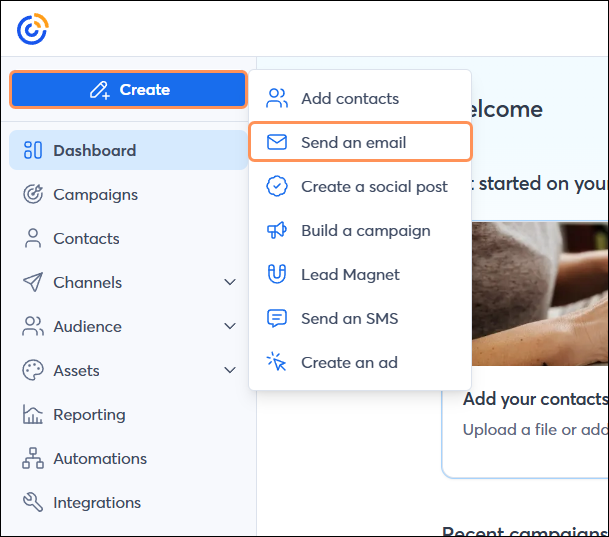Click the Integrations wrench icon
This screenshot has height=537, width=609.
click(33, 502)
